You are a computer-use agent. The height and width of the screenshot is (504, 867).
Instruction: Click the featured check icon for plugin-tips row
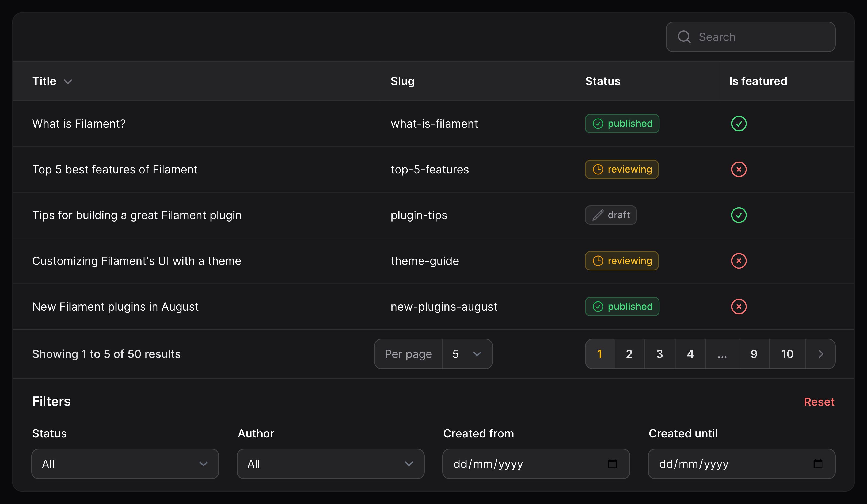pyautogui.click(x=739, y=215)
